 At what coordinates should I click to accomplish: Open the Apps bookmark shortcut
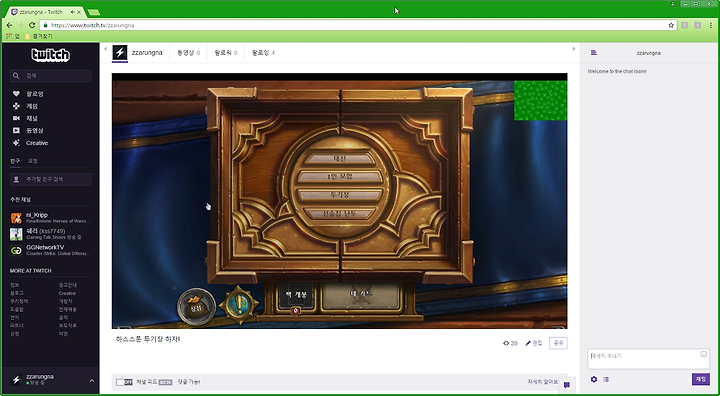tap(13, 36)
